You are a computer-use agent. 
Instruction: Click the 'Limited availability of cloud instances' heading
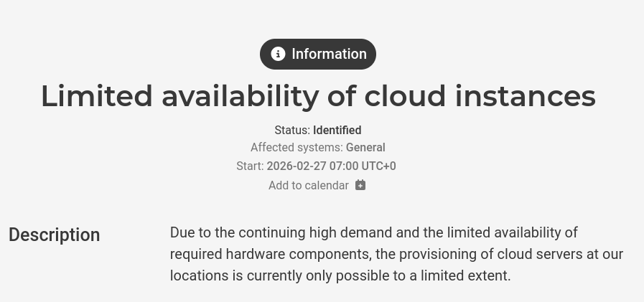click(318, 96)
